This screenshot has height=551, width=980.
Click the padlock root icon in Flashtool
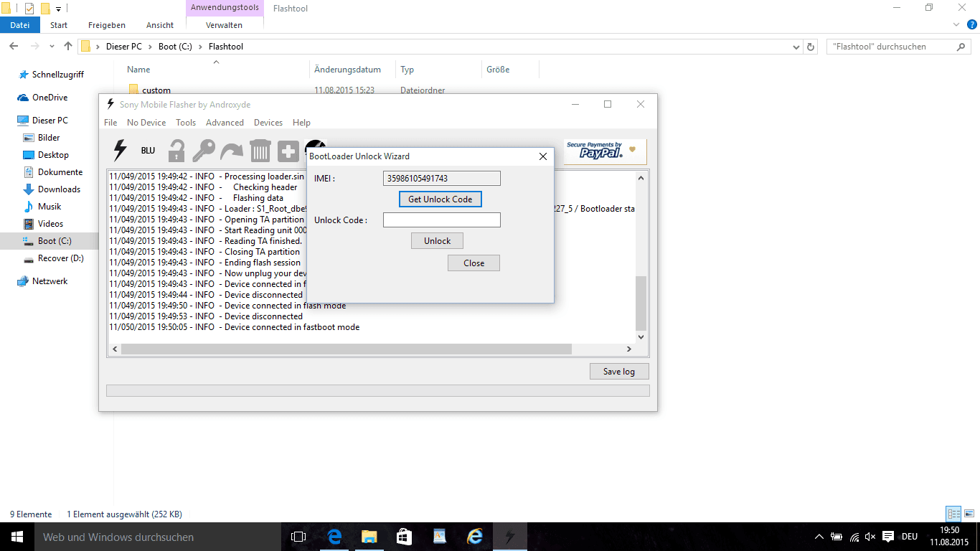pyautogui.click(x=176, y=151)
